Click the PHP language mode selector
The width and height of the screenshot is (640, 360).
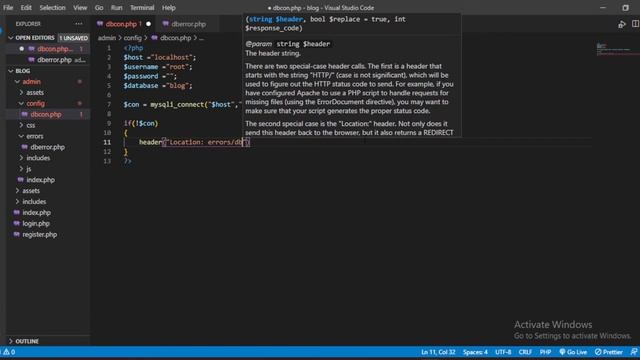545,352
